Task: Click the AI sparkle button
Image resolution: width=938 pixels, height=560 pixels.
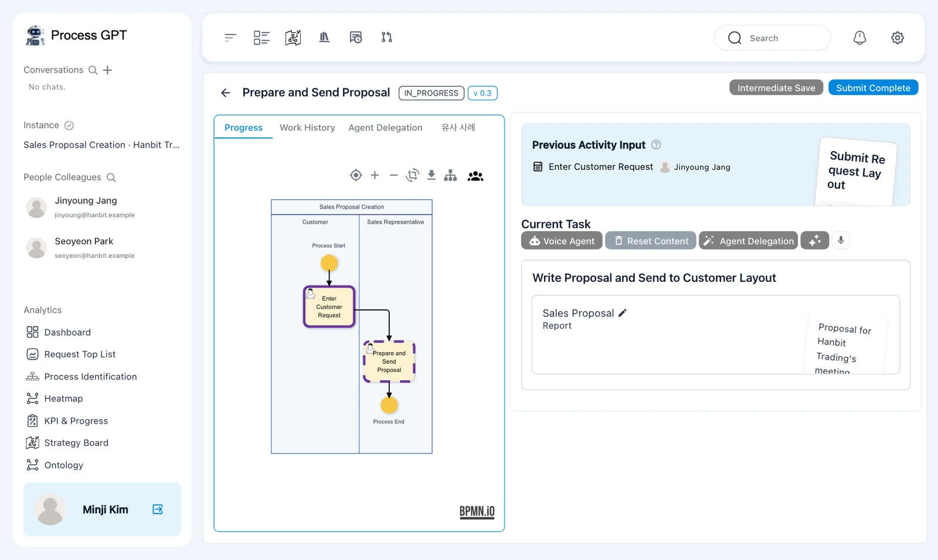Action: click(x=815, y=240)
